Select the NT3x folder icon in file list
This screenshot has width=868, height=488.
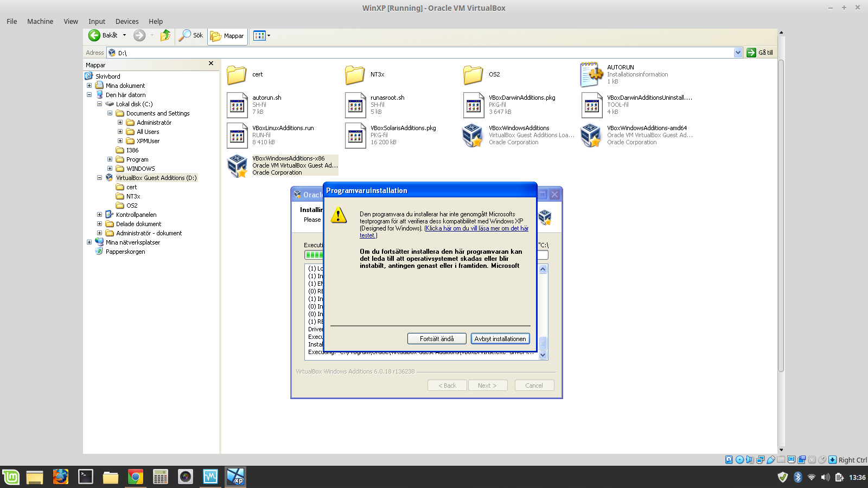(x=355, y=75)
